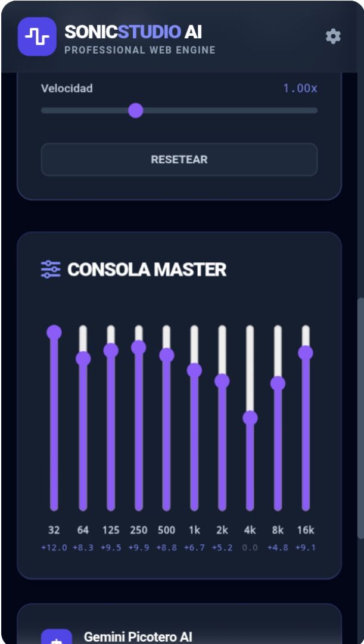The width and height of the screenshot is (364, 644).
Task: Click the Gemini Picotero AI heading
Action: [138, 637]
